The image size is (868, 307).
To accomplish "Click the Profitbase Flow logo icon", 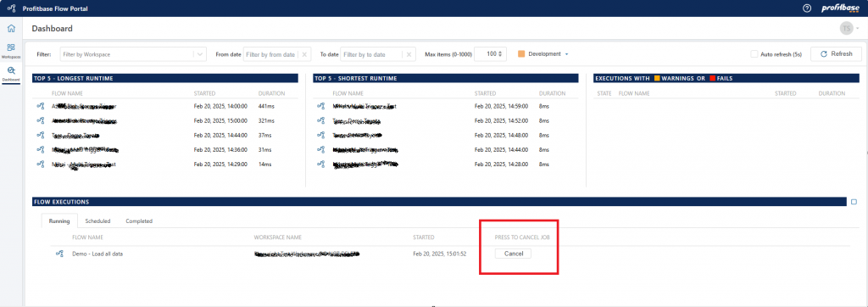I will (11, 8).
